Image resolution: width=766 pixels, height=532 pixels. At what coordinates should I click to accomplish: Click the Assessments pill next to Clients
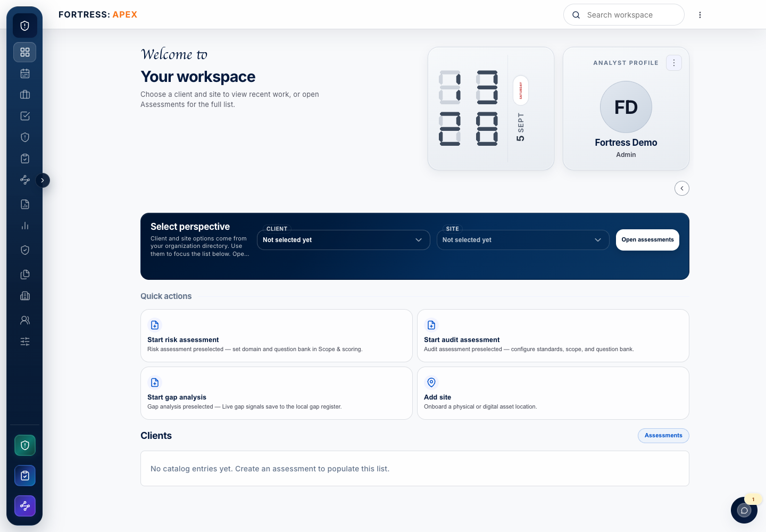point(663,436)
